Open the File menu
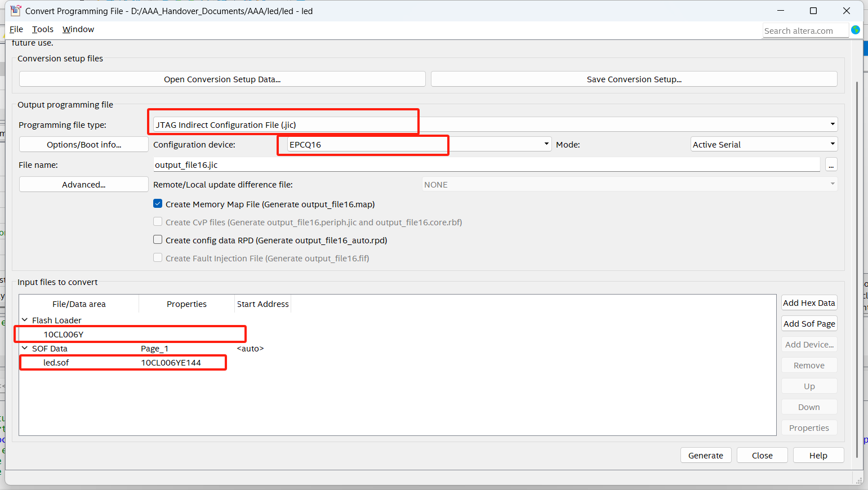This screenshot has height=490, width=868. coord(16,29)
